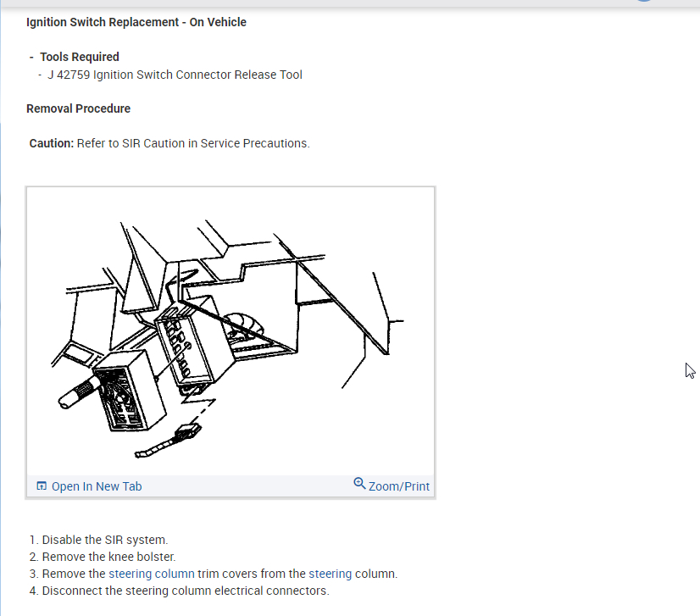Click the Zoom/Print link

(x=398, y=486)
